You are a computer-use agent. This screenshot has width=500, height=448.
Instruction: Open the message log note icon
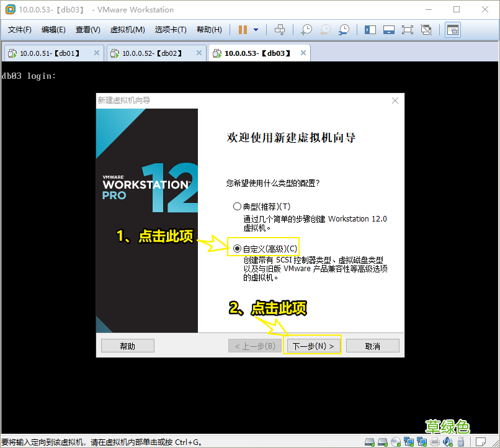click(x=480, y=442)
